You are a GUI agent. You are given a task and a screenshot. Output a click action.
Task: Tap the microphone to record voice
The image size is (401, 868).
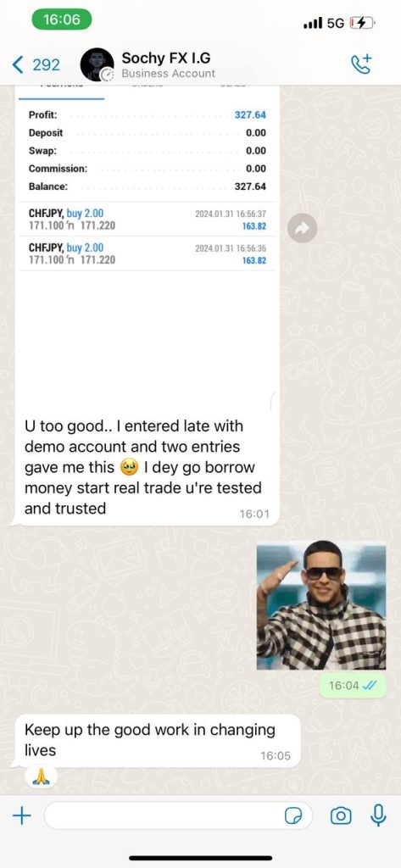(x=378, y=815)
